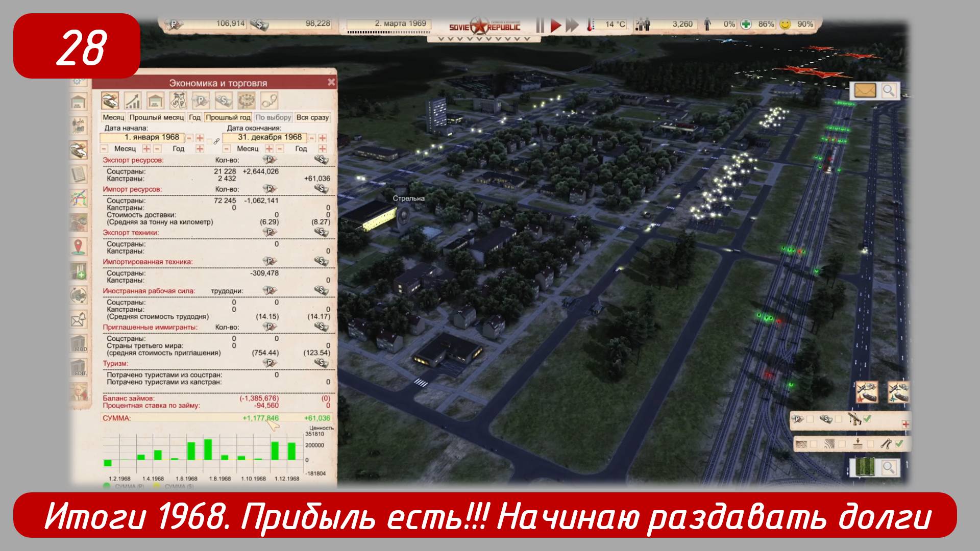980x551 pixels.
Task: Increase end date year
Action: pyautogui.click(x=323, y=149)
